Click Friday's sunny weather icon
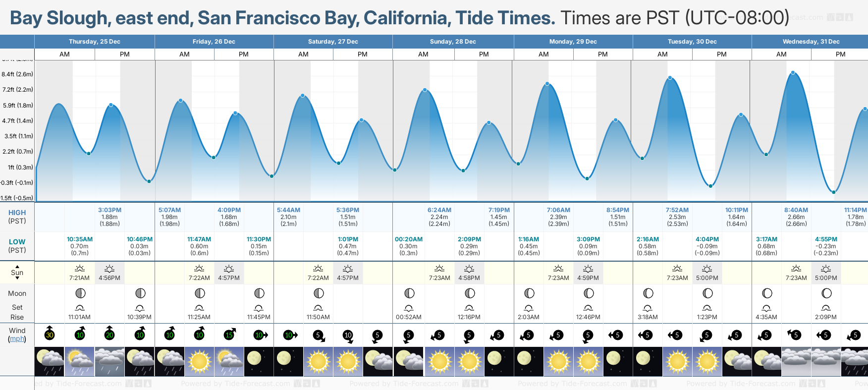The image size is (868, 390). click(x=199, y=361)
